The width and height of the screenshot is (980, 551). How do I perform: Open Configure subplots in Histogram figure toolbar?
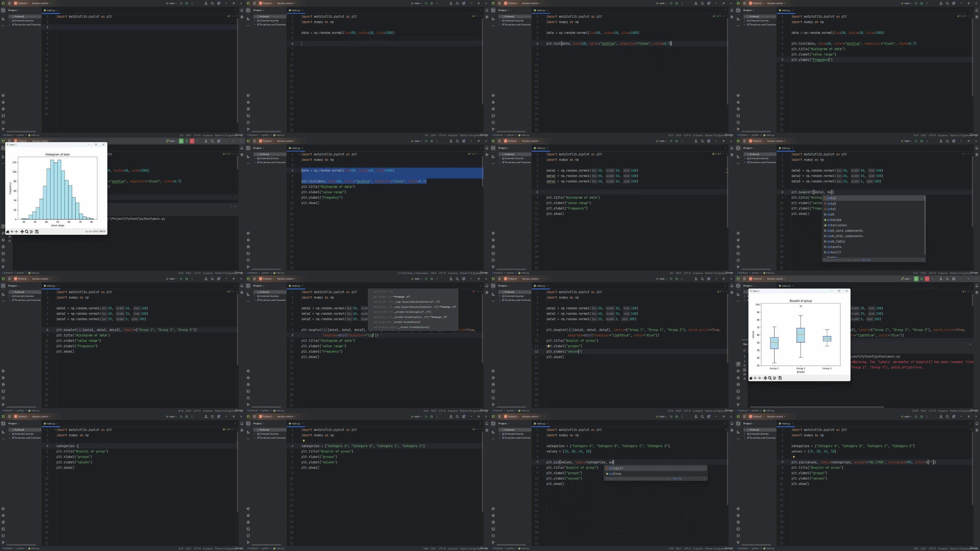tap(32, 232)
